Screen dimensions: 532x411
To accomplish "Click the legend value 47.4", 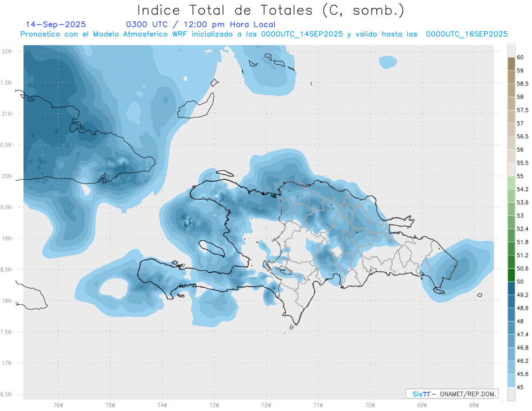I will (523, 334).
